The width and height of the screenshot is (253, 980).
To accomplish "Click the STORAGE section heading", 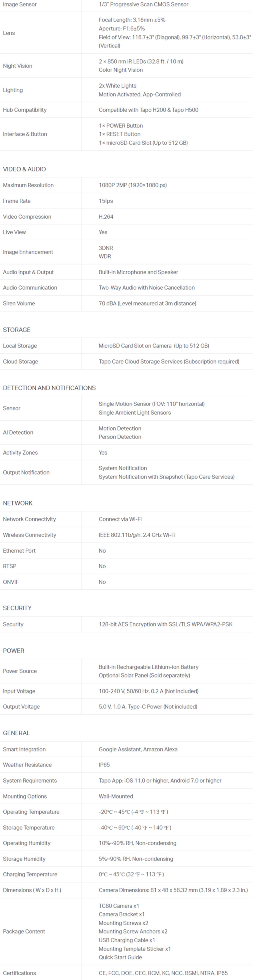I will click(17, 330).
